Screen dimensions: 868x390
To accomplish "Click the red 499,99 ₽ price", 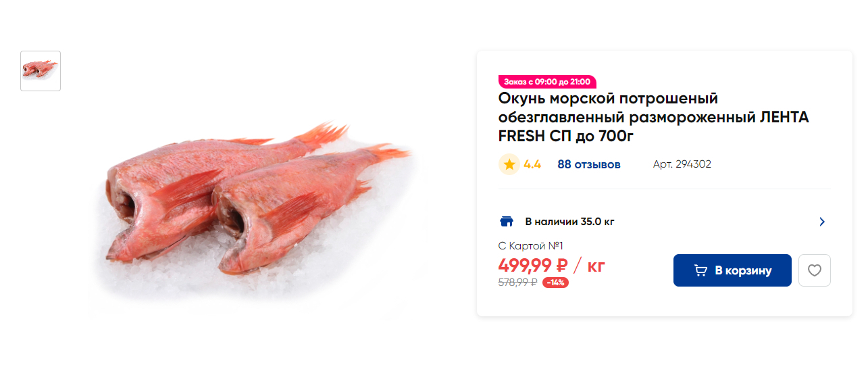I will click(533, 266).
